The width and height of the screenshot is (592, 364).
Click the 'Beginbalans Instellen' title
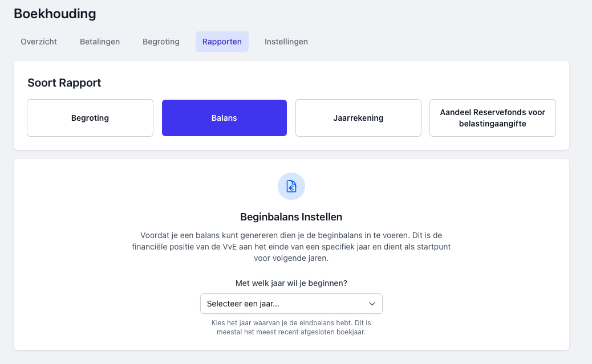pyautogui.click(x=291, y=217)
